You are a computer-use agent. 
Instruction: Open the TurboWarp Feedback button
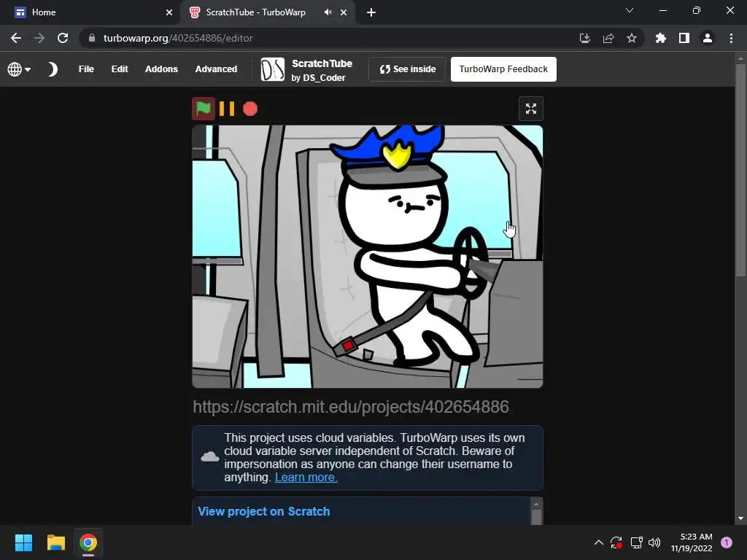(x=503, y=69)
